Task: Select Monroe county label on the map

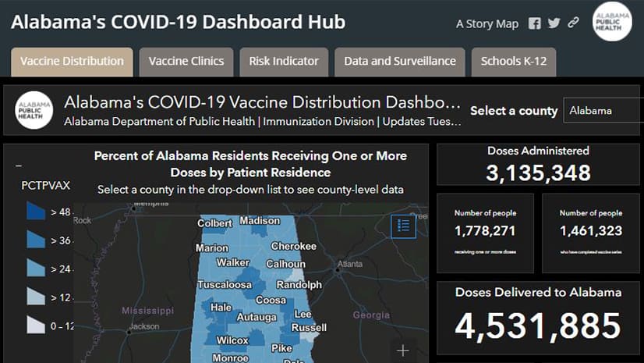Action: pyautogui.click(x=231, y=358)
